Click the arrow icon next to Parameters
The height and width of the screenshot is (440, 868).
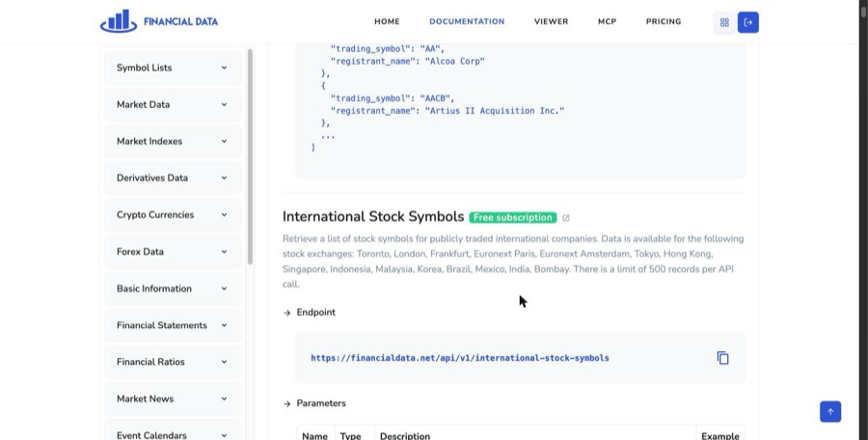coord(286,403)
